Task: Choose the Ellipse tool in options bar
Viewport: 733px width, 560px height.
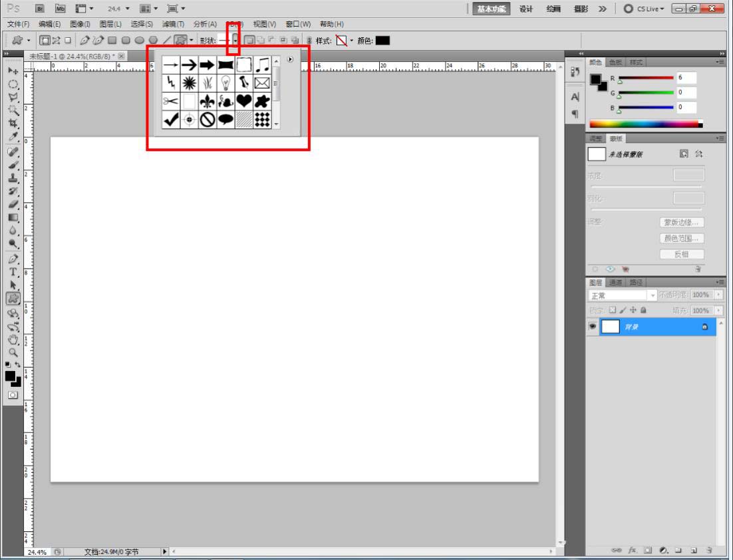Action: [139, 41]
